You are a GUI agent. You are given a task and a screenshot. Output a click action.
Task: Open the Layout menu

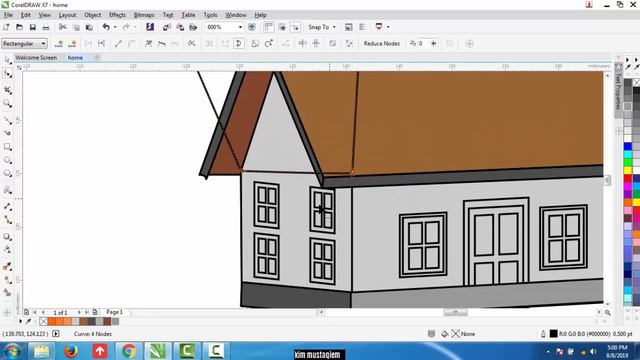point(67,15)
